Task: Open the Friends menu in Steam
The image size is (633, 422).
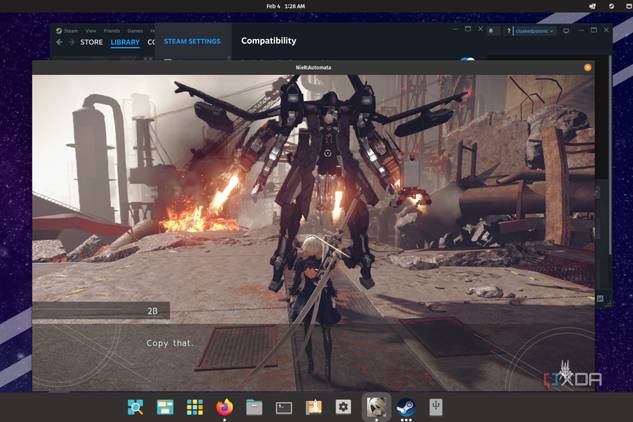Action: [x=112, y=31]
